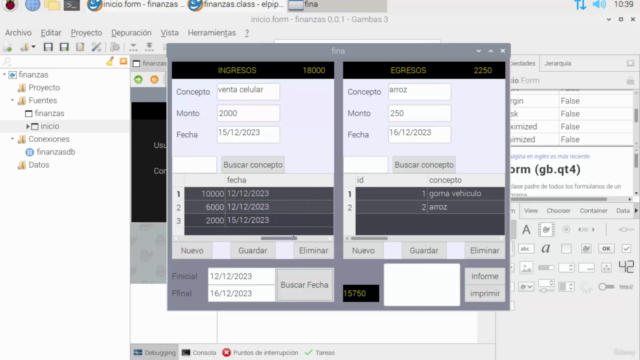Open the Consola tab at the bottom
The width and height of the screenshot is (640, 360).
coord(199,353)
